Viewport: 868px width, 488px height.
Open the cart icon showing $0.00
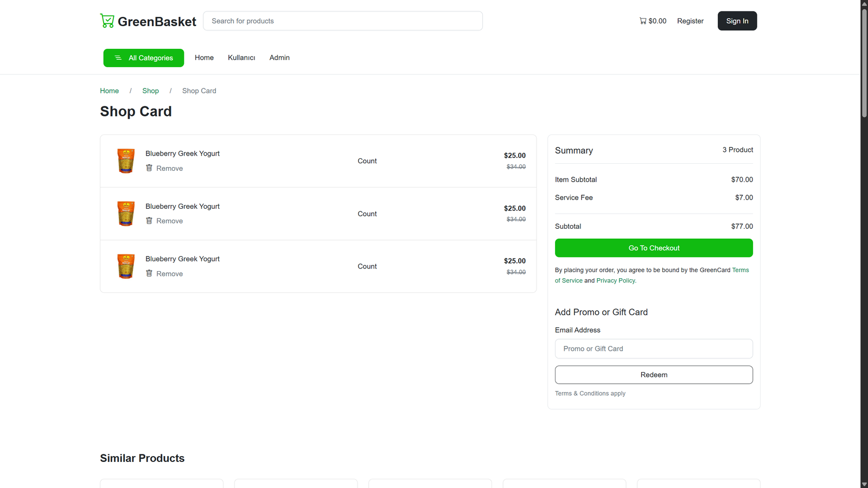643,21
